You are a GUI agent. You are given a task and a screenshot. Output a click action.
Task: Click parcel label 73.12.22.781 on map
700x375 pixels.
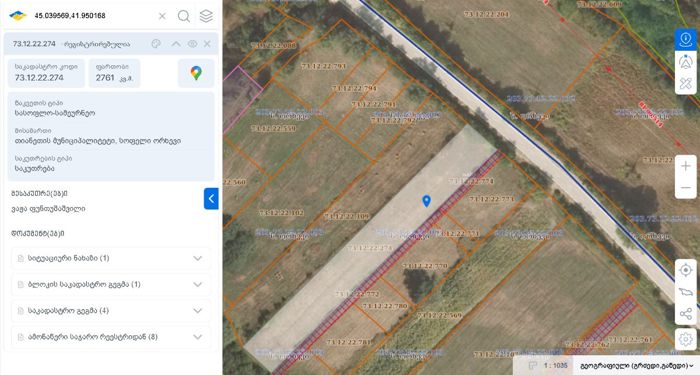pos(349,342)
